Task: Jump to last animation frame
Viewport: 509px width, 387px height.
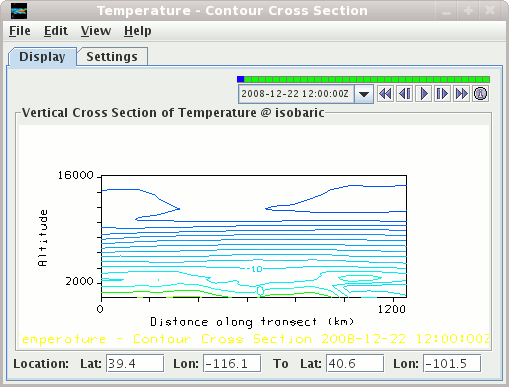Action: point(461,94)
